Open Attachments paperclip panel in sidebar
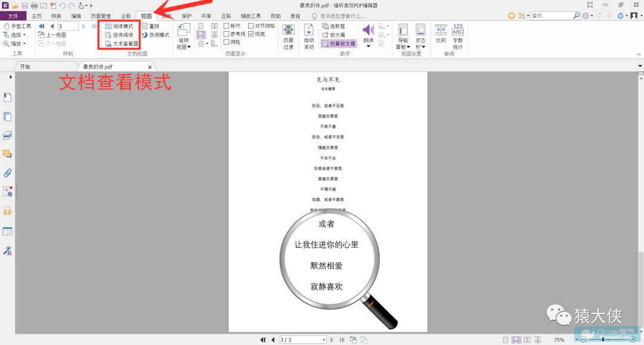Viewport: 644px width, 345px height. coord(7,173)
